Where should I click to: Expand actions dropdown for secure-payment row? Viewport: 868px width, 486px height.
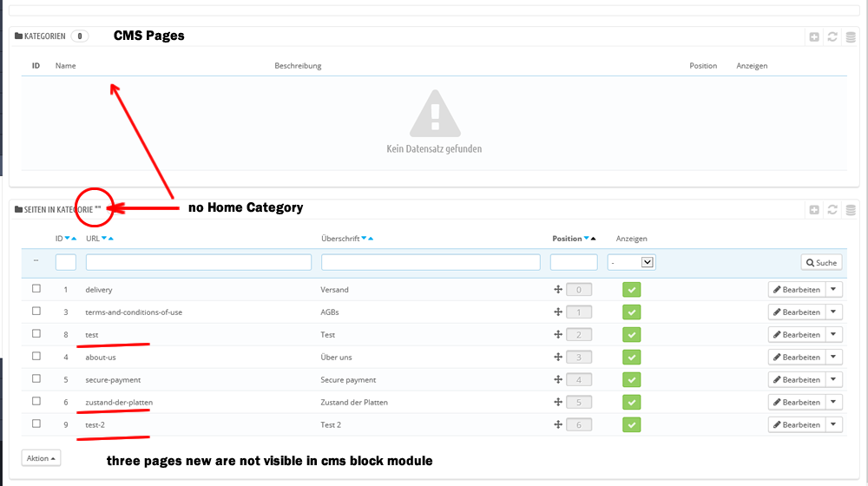tap(833, 380)
